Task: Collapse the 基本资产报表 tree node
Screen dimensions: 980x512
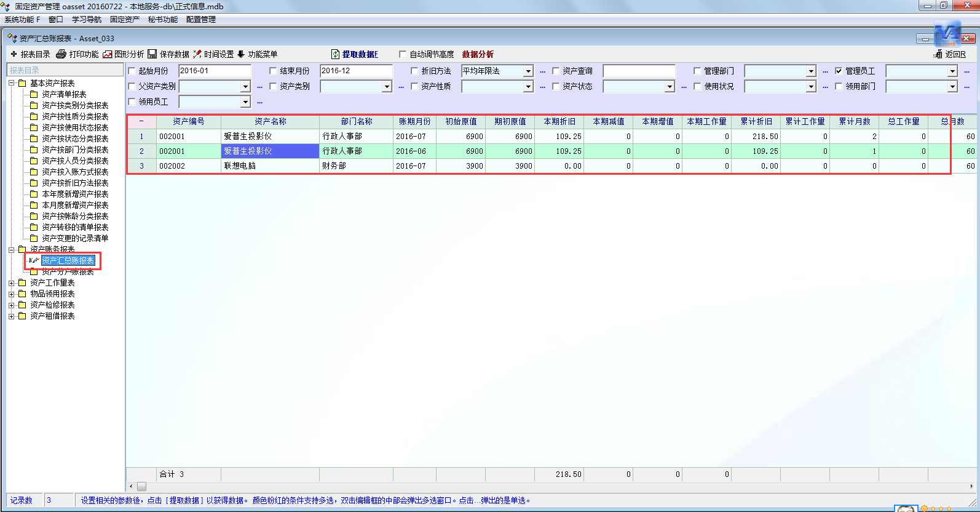Action: pyautogui.click(x=12, y=83)
